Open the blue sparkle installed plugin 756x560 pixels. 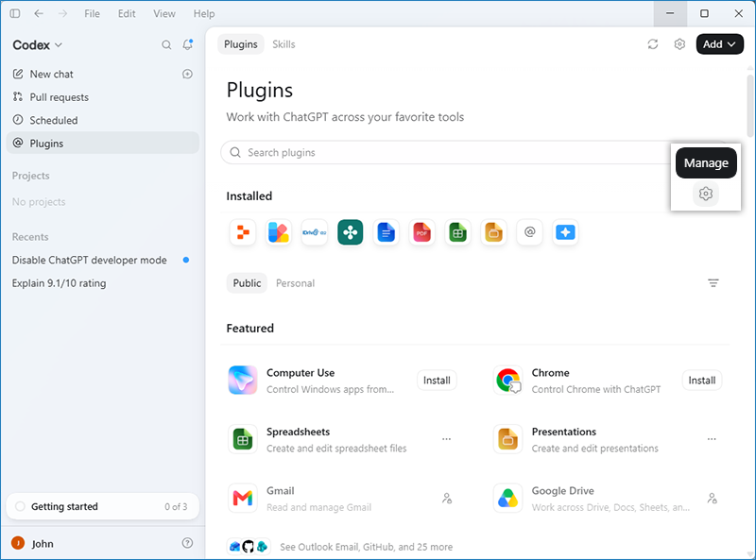point(565,232)
